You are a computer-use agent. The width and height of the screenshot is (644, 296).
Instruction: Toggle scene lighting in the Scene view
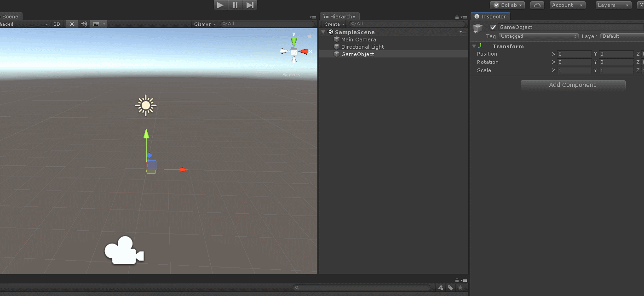click(x=72, y=24)
